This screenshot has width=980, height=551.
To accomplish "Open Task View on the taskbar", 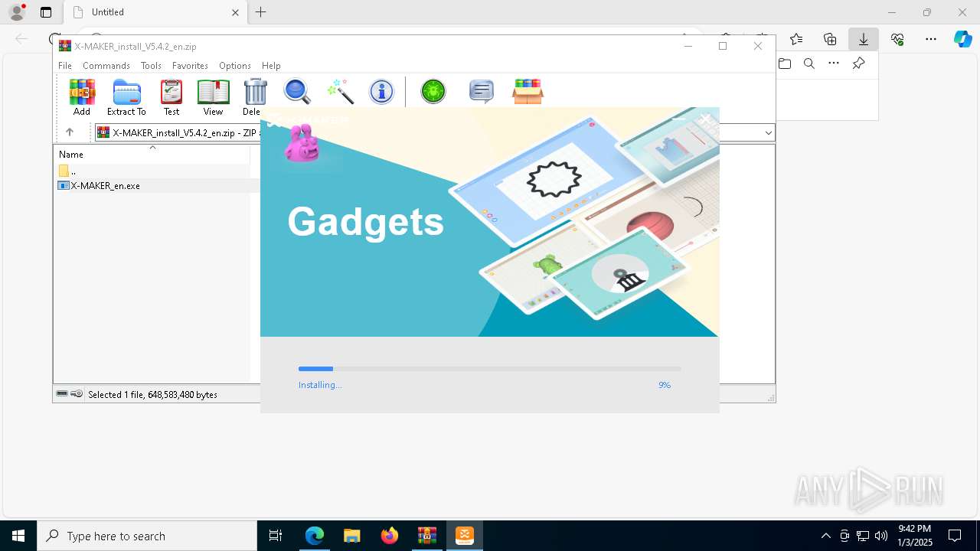I will pyautogui.click(x=276, y=536).
